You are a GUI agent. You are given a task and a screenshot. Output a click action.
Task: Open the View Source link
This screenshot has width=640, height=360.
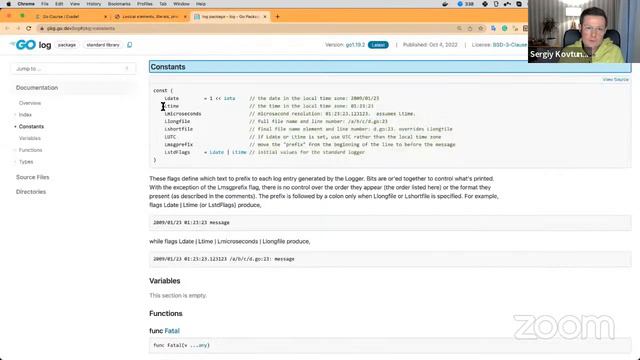tap(616, 79)
